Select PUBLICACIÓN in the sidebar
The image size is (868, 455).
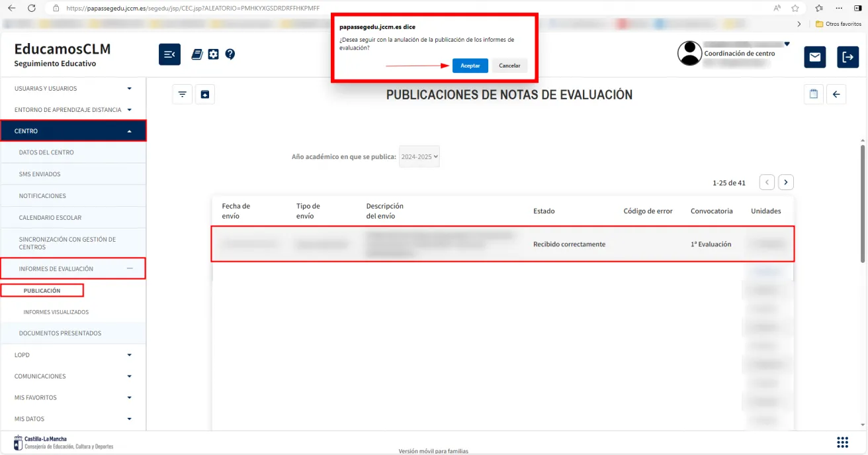(x=42, y=290)
